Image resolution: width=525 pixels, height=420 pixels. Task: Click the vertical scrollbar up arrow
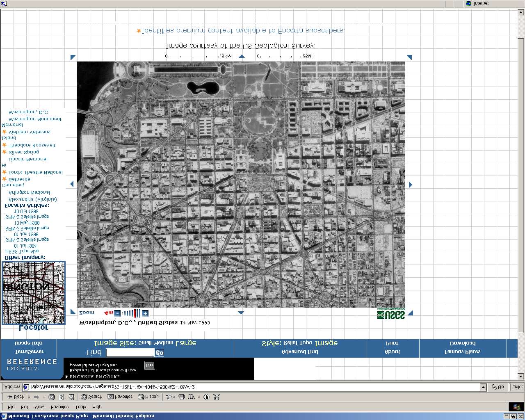(521, 11)
